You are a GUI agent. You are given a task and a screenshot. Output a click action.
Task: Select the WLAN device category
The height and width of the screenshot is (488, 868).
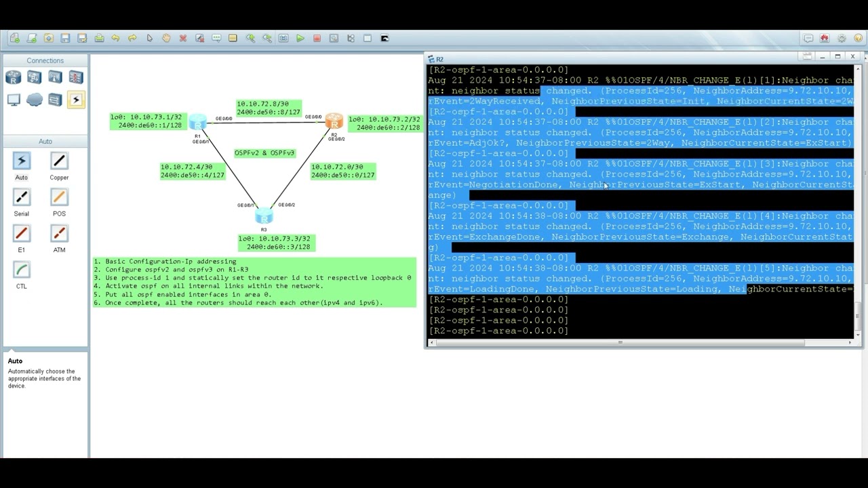[x=55, y=78]
